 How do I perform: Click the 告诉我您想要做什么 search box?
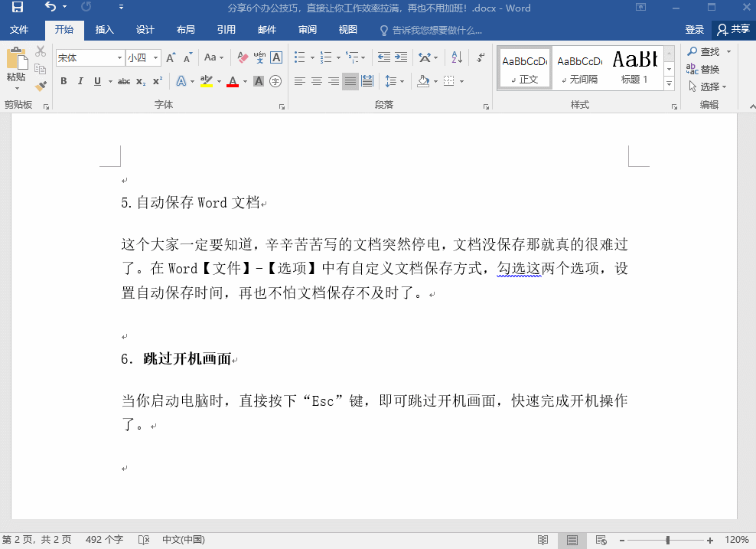pos(436,31)
